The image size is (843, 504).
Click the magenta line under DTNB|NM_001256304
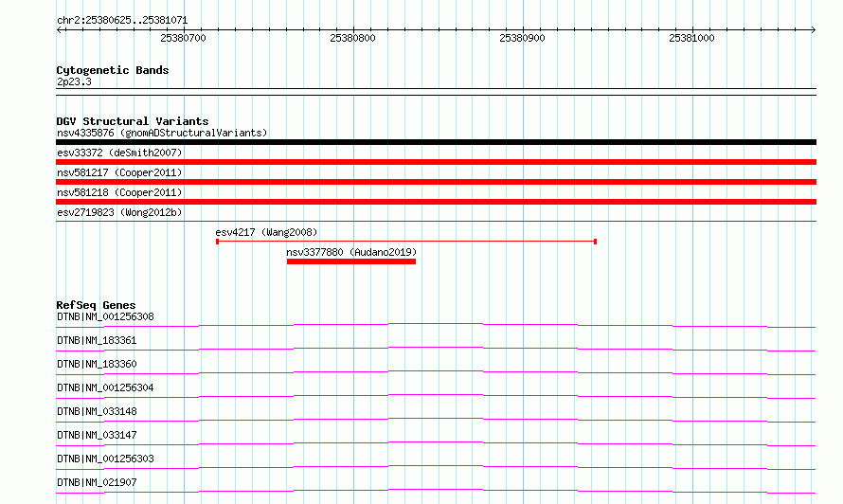(x=436, y=395)
